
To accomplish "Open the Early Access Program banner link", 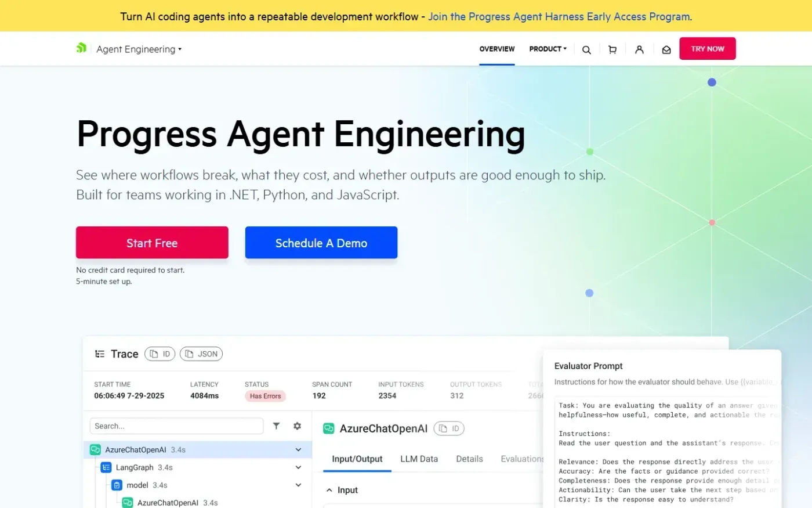I will 559,16.
